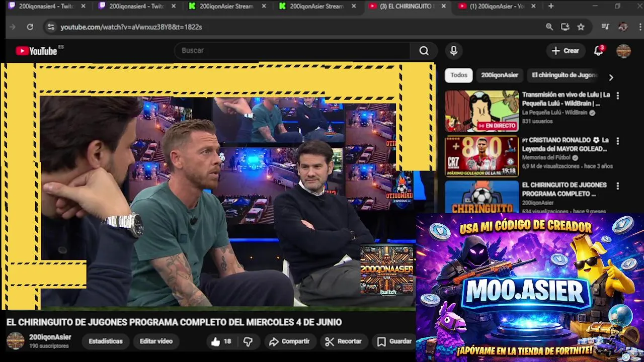
Task: Select the Todos filter chip
Action: point(458,75)
